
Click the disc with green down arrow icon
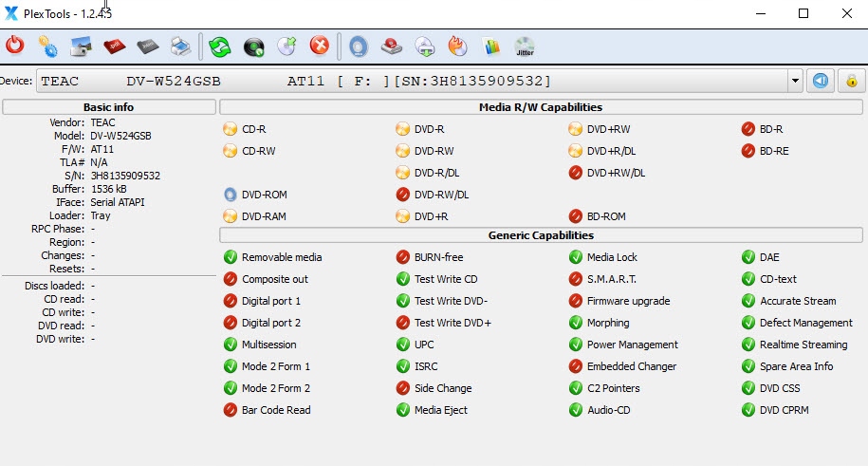point(425,47)
